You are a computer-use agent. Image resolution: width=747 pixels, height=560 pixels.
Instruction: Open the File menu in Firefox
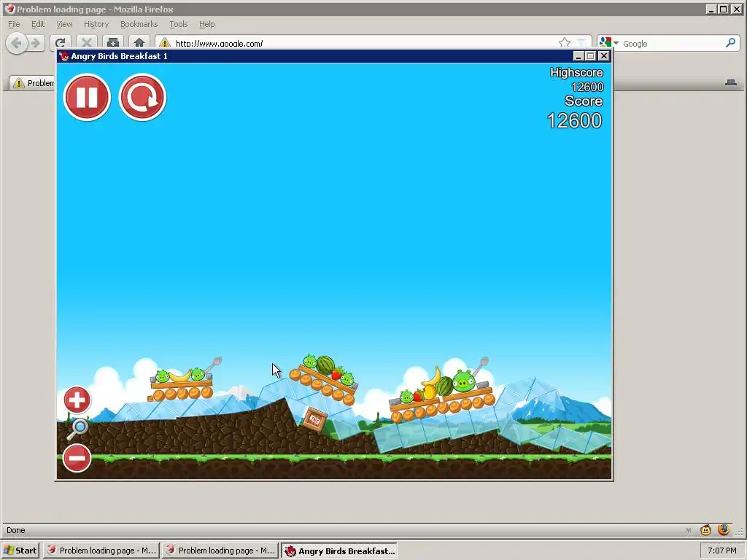[x=14, y=24]
